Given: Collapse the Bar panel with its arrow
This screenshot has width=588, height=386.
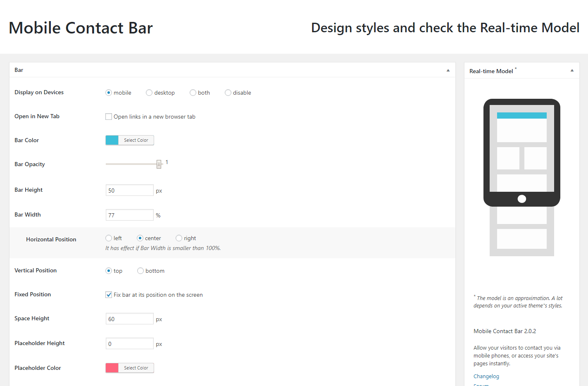Looking at the screenshot, I should pyautogui.click(x=448, y=70).
